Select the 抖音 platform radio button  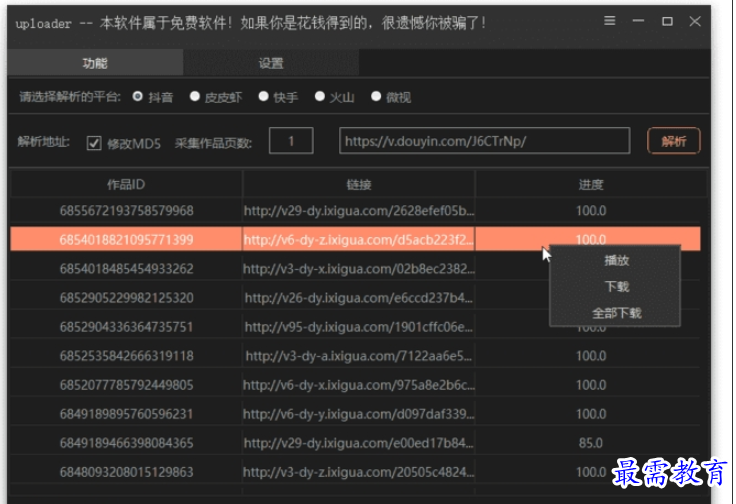tap(138, 97)
